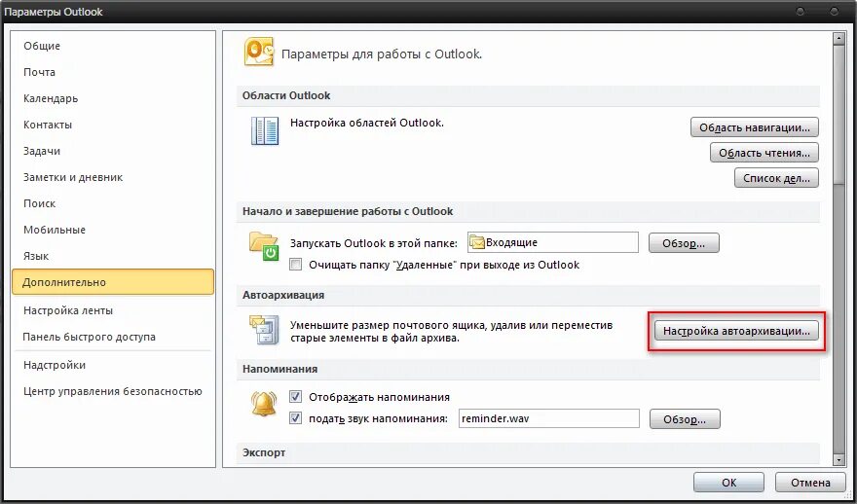
Task: Click Обзор next to reminder.wav
Action: click(x=685, y=419)
